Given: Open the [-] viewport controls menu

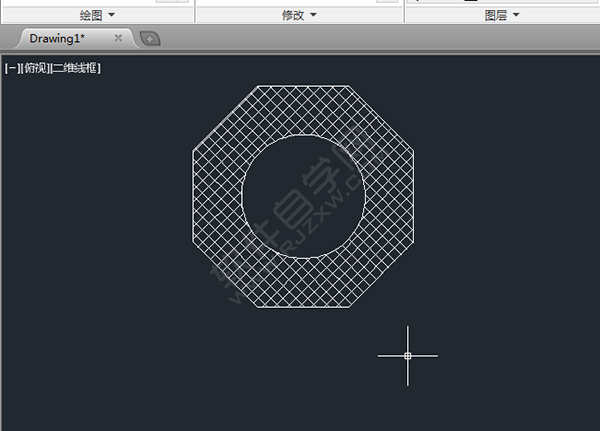Looking at the screenshot, I should pos(12,69).
